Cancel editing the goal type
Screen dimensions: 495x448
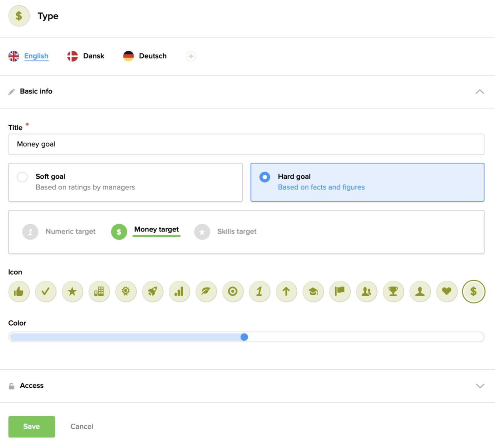[x=82, y=427]
